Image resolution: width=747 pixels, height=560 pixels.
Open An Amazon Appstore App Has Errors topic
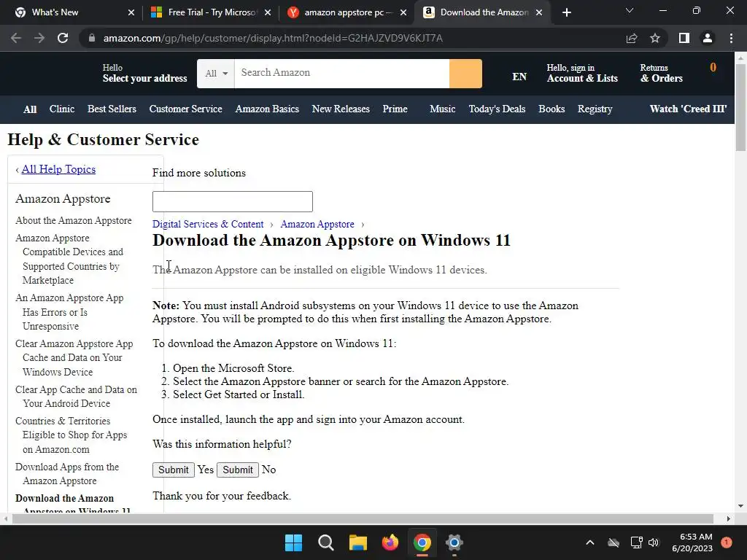coord(69,312)
